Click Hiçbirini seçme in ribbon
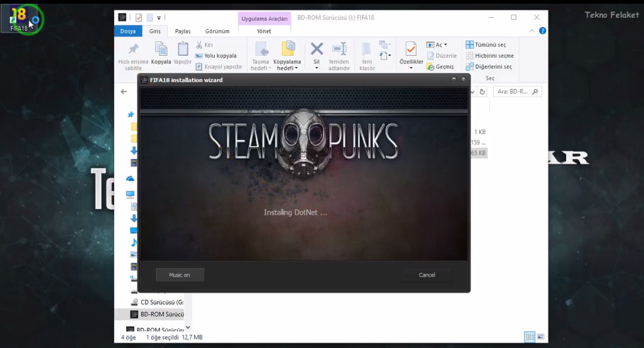Image resolution: width=644 pixels, height=348 pixels. pos(489,56)
